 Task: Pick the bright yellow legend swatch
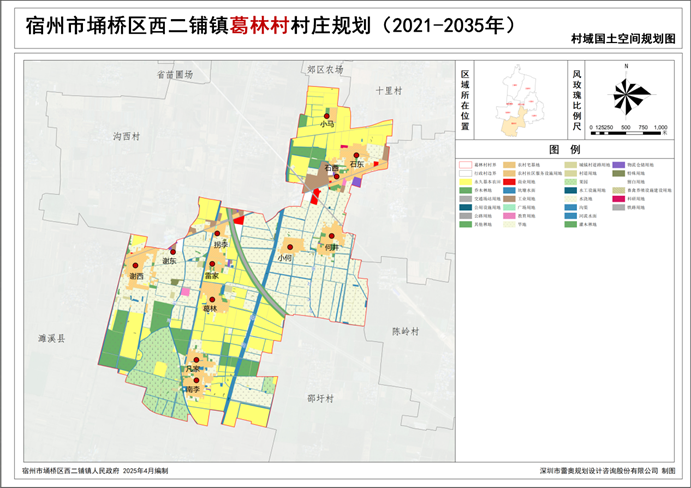(465, 181)
